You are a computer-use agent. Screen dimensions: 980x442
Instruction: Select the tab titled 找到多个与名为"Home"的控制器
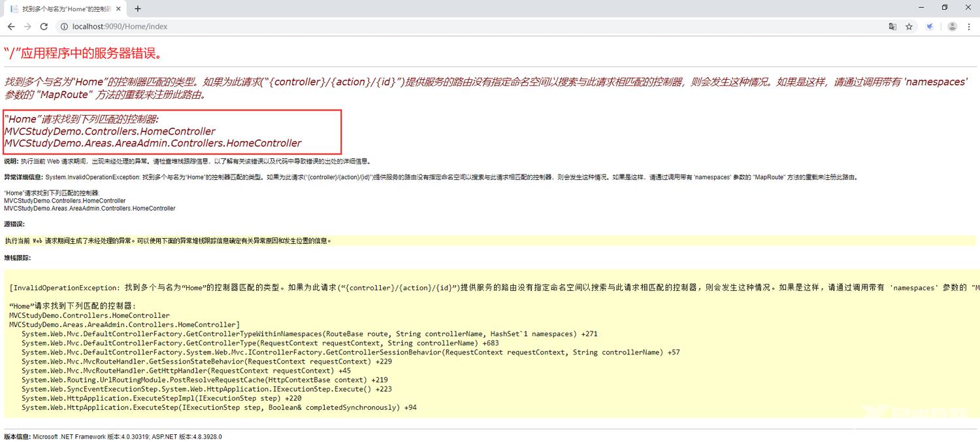(65, 9)
